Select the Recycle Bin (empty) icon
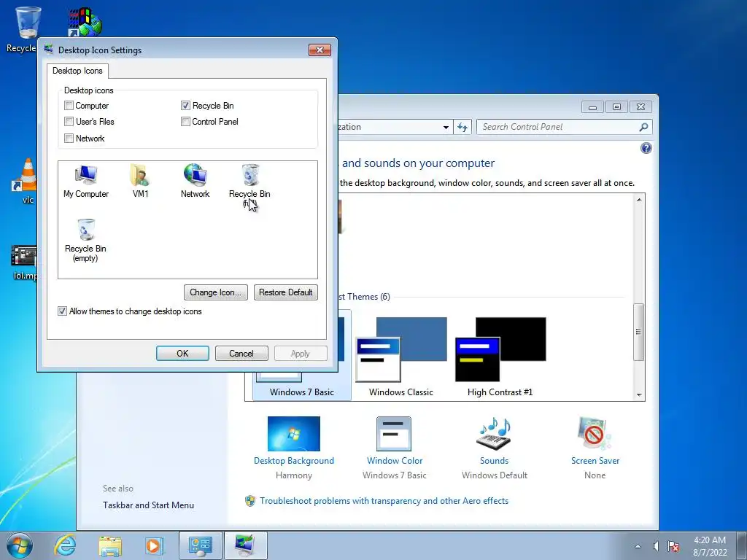This screenshot has height=560, width=747. pos(85,240)
